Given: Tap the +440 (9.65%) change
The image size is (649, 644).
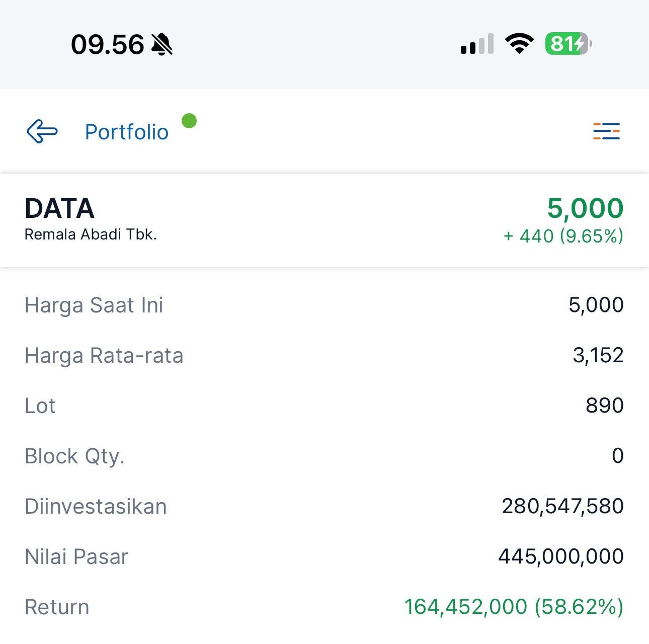Looking at the screenshot, I should coord(563,236).
